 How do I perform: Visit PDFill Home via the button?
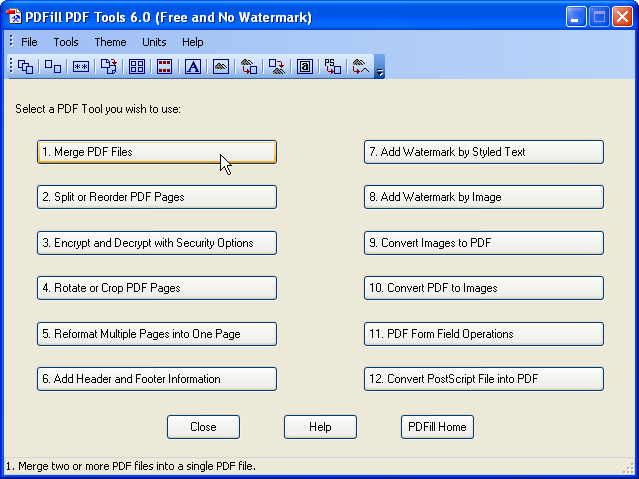pyautogui.click(x=437, y=427)
